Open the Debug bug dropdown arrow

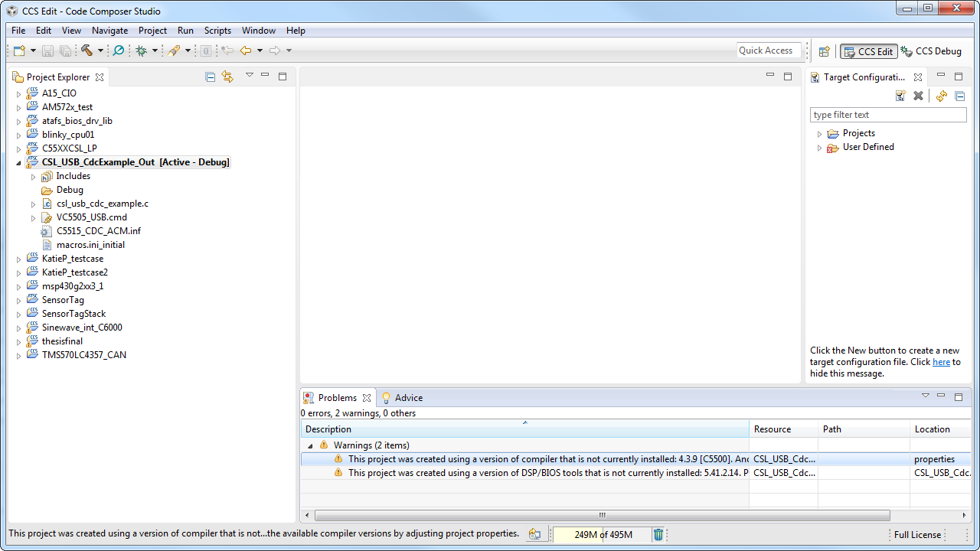pos(155,51)
